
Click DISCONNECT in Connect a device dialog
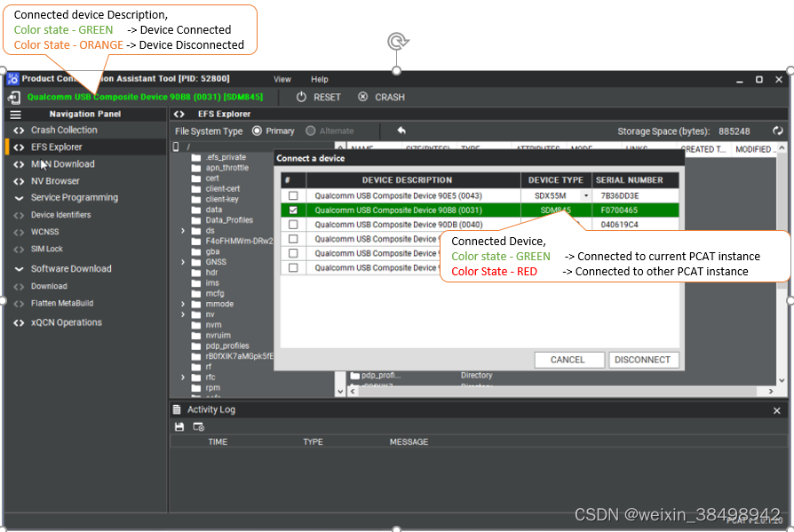(x=644, y=360)
